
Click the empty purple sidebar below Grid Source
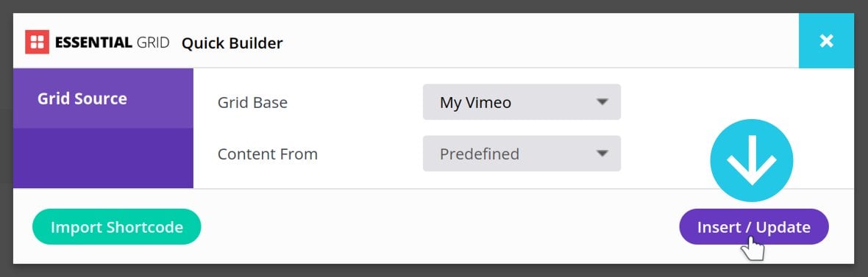103,158
